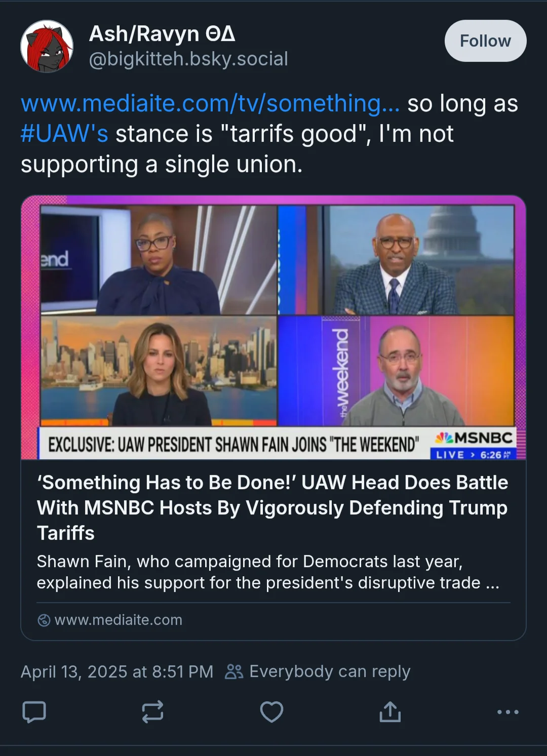Click the reply speech bubble icon
This screenshot has width=547, height=756.
tap(34, 712)
